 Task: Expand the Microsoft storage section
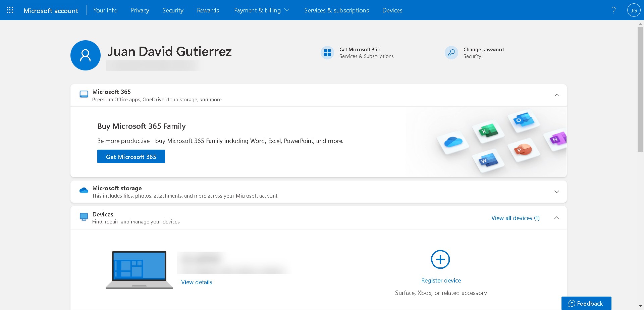pos(557,192)
